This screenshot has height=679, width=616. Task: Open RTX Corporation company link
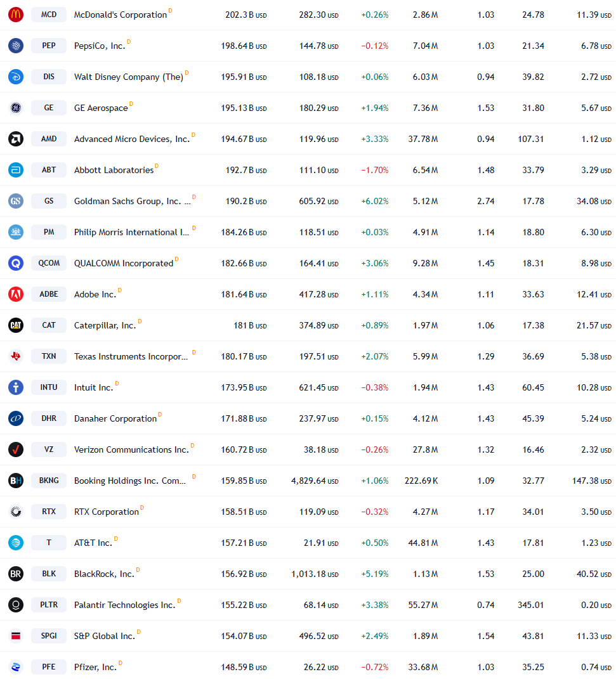pyautogui.click(x=107, y=512)
